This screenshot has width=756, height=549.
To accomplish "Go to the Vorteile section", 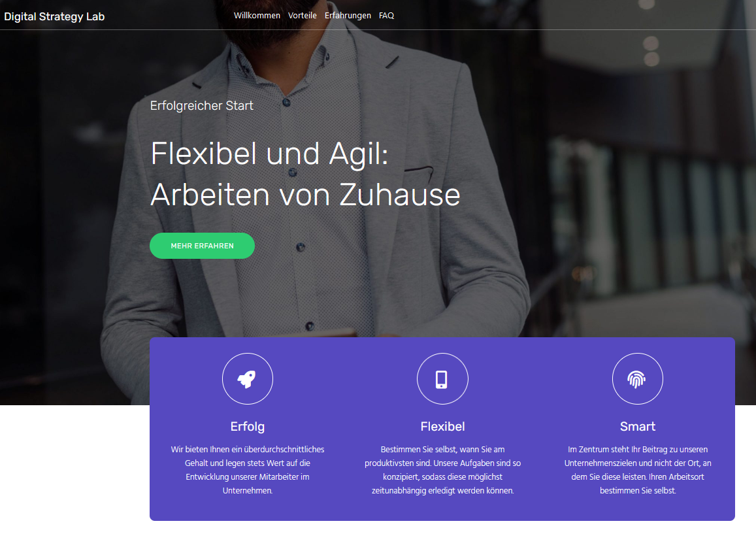I will pos(303,16).
